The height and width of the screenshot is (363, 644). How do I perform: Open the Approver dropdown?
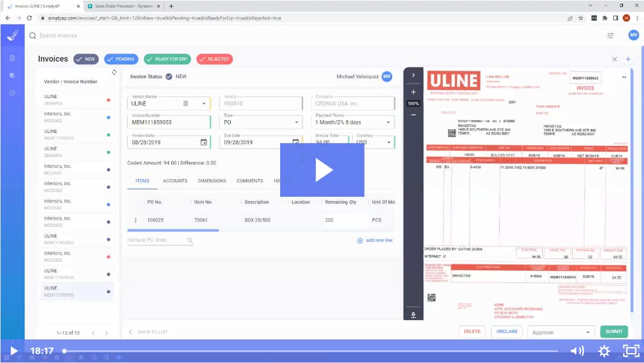click(x=561, y=332)
